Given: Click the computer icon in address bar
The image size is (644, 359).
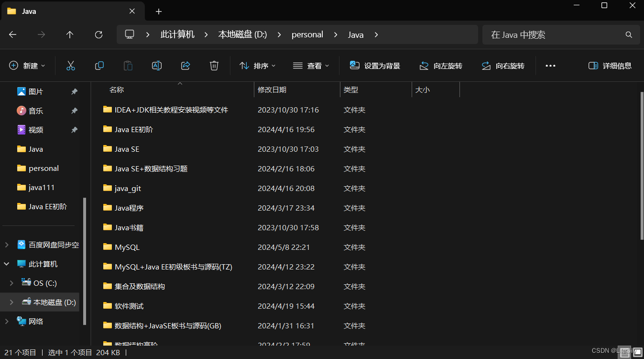Looking at the screenshot, I should [x=130, y=34].
